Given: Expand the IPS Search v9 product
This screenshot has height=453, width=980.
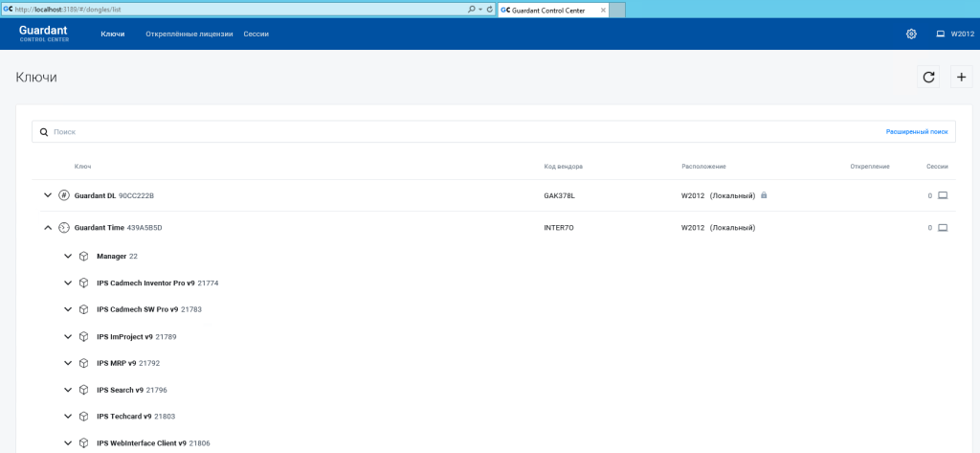Looking at the screenshot, I should tap(68, 390).
